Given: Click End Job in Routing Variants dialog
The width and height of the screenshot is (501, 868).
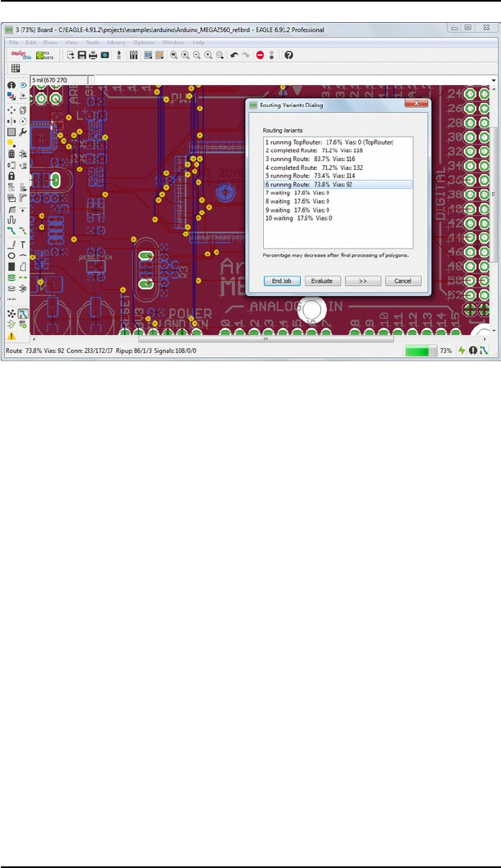Looking at the screenshot, I should click(x=282, y=280).
